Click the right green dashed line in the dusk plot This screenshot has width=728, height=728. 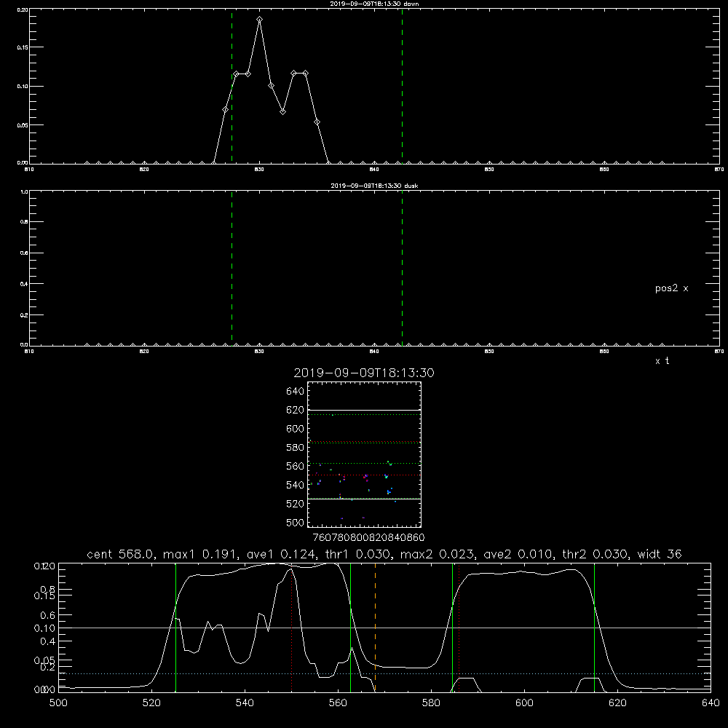[402, 268]
